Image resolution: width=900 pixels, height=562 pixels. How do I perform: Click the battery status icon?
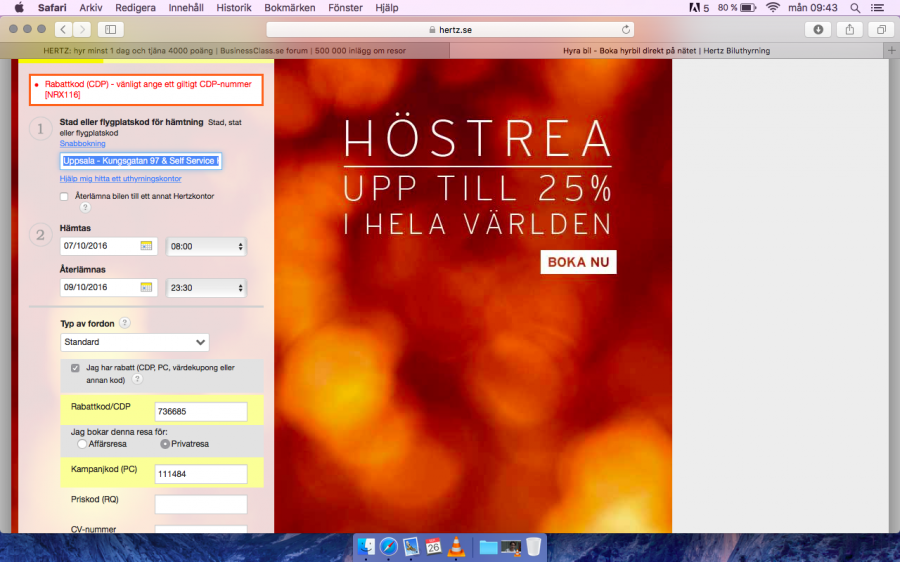(x=748, y=7)
